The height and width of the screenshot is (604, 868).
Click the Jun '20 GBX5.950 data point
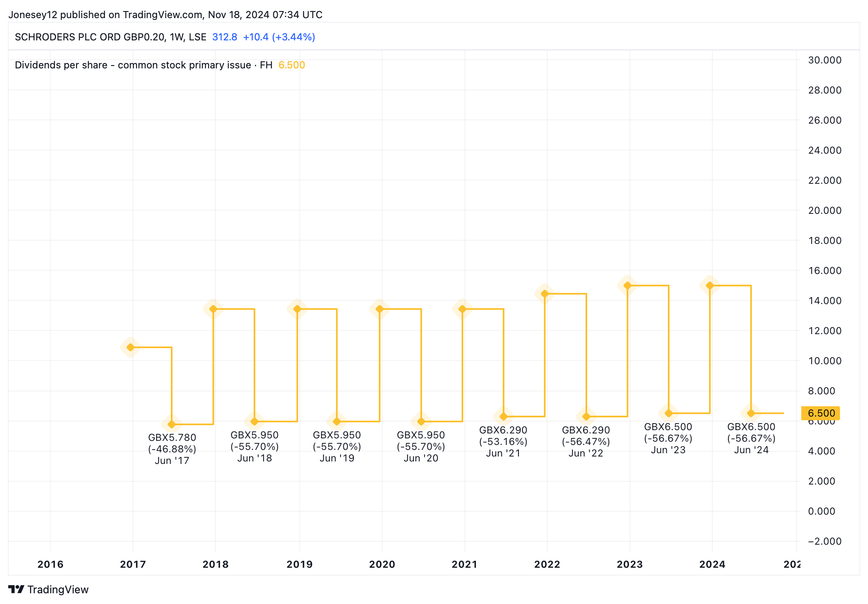tap(421, 421)
